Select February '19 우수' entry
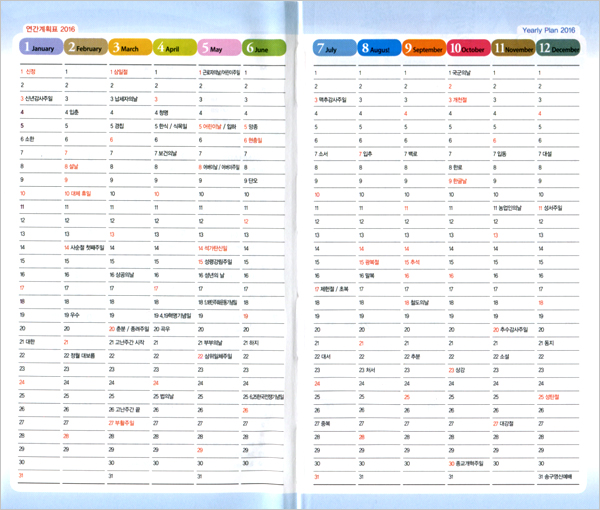 72,315
